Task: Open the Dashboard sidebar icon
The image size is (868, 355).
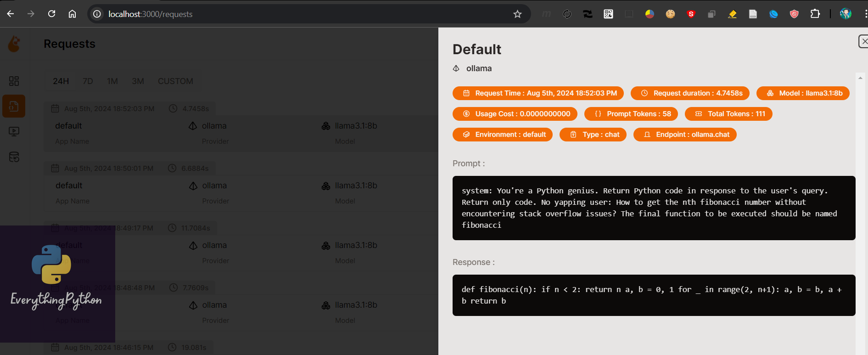Action: 14,81
